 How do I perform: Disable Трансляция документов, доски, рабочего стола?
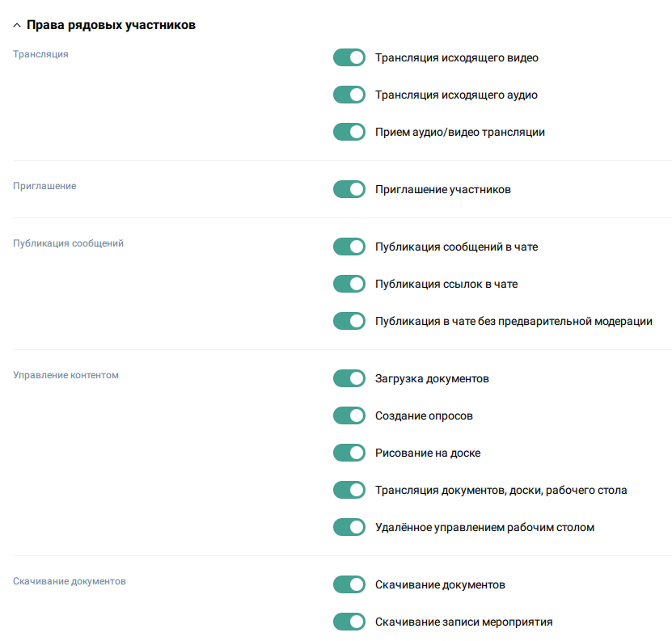pos(349,490)
